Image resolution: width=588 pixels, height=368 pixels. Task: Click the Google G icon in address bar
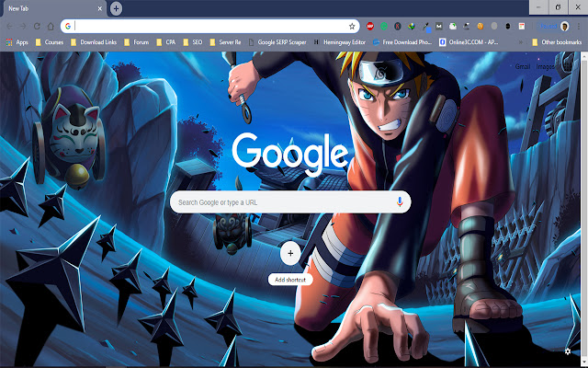click(x=68, y=26)
